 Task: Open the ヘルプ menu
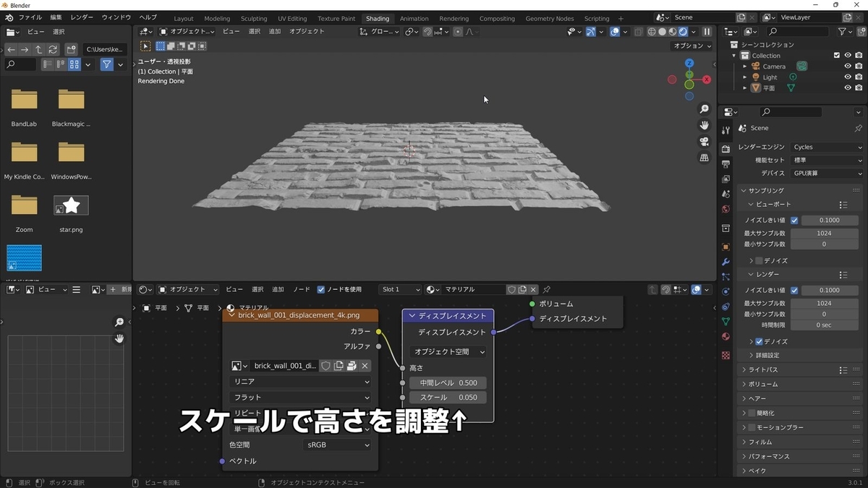click(x=148, y=17)
